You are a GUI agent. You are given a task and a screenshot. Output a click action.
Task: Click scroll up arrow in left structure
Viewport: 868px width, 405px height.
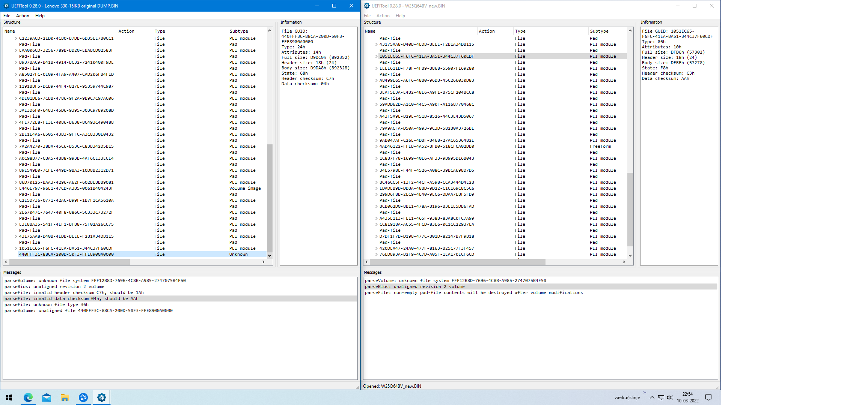pyautogui.click(x=270, y=31)
